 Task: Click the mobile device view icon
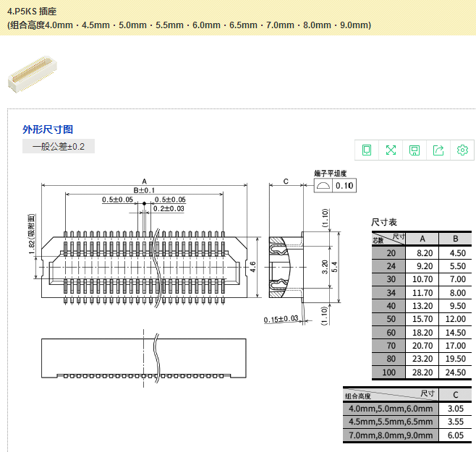pyautogui.click(x=367, y=150)
